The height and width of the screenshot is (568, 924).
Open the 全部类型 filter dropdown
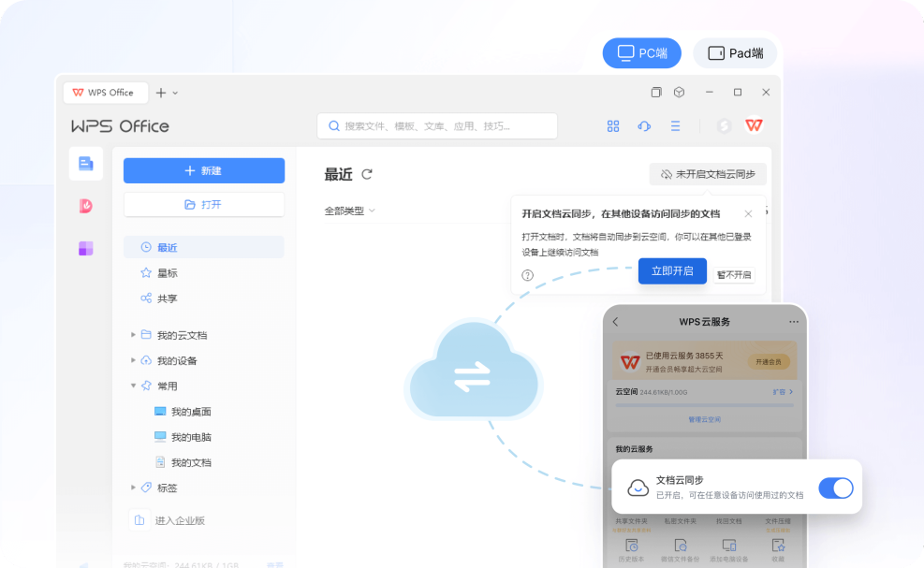[349, 211]
